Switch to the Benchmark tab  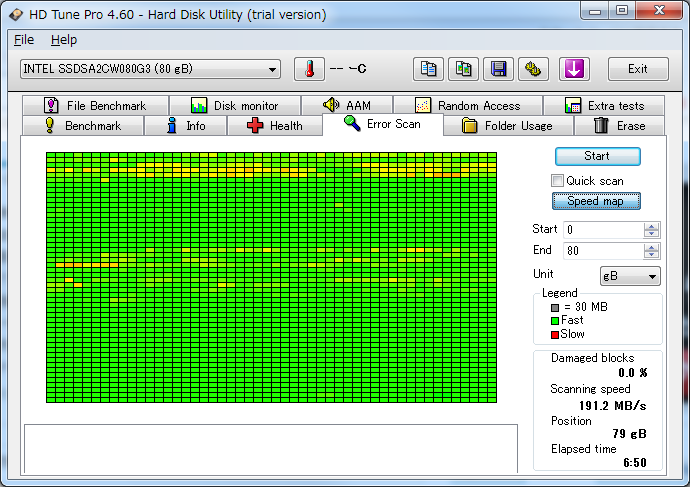pos(83,126)
